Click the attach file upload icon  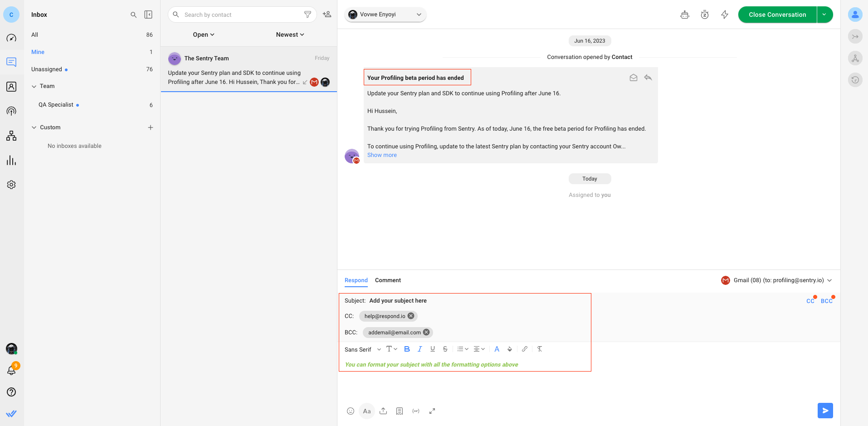coord(383,411)
